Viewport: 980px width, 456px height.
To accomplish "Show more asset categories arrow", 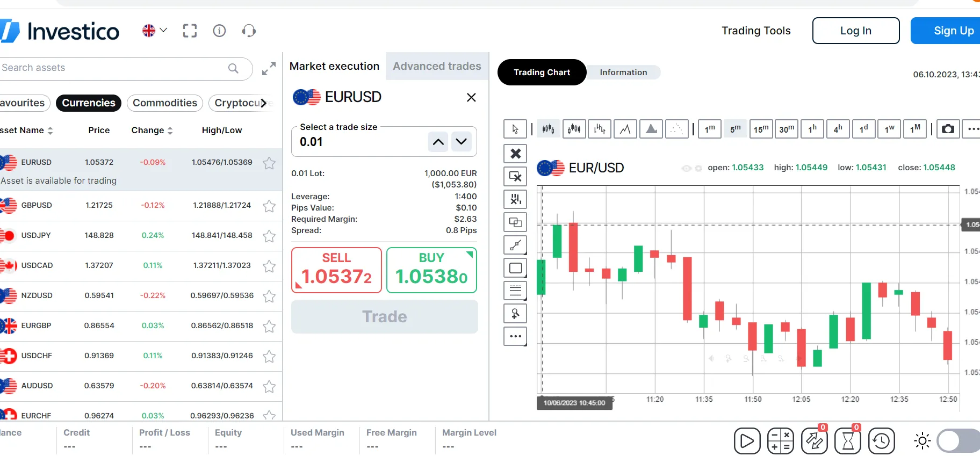I will point(263,103).
